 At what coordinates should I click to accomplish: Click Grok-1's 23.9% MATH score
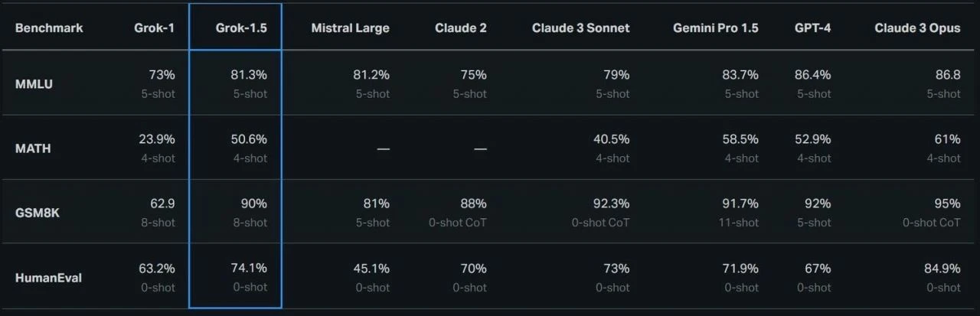156,139
